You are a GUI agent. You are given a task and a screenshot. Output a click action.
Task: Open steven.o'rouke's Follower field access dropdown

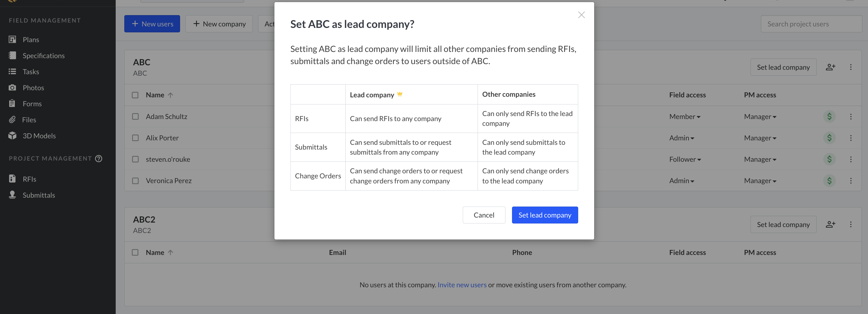[x=685, y=159]
